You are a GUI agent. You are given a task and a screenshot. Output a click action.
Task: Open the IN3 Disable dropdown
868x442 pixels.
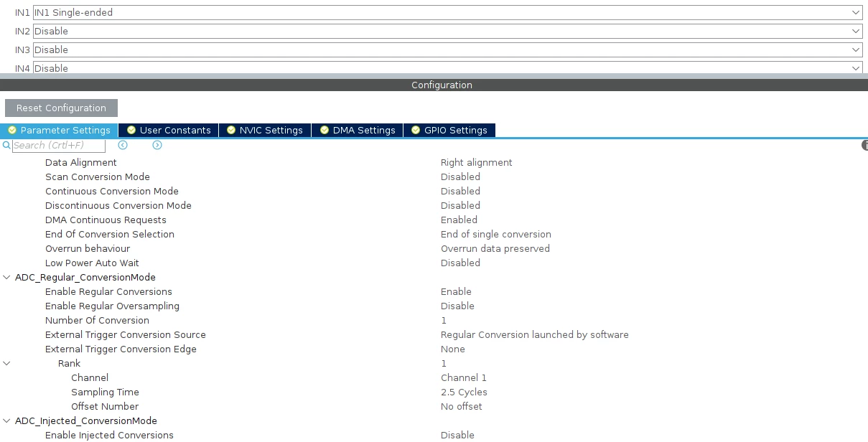[x=448, y=50]
